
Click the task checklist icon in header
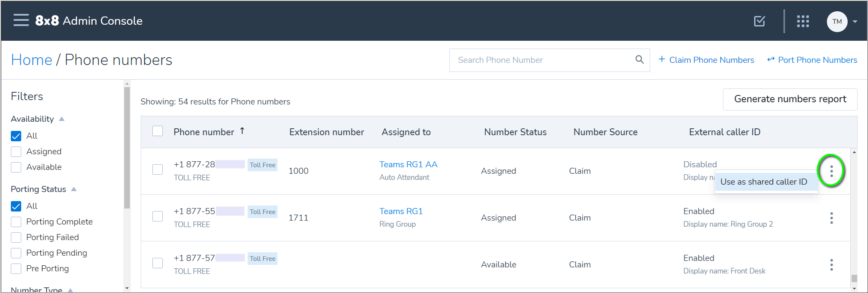[759, 21]
